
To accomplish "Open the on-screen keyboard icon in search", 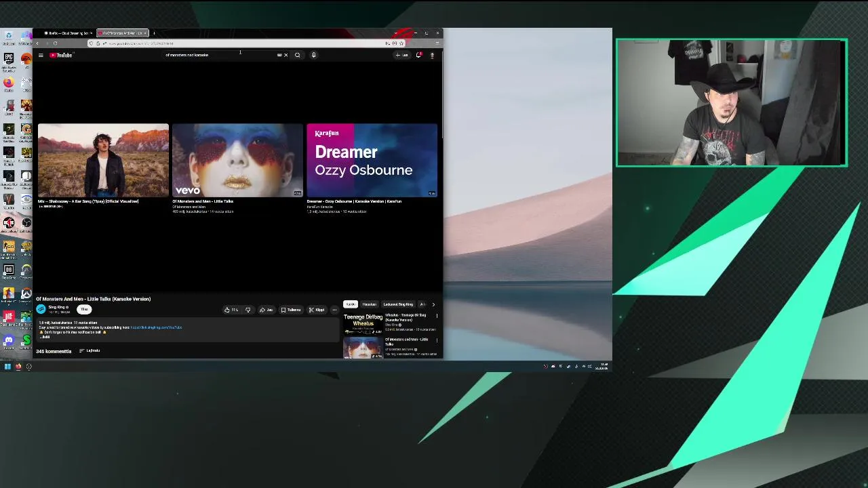I will point(279,55).
